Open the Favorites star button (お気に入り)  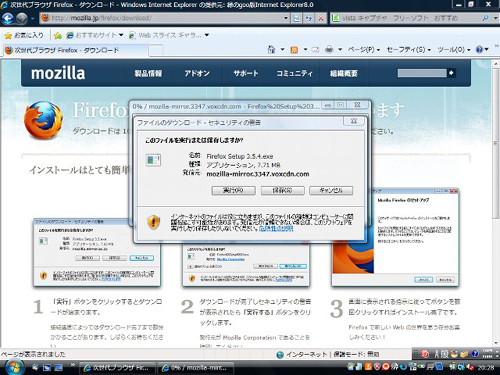click(x=24, y=35)
